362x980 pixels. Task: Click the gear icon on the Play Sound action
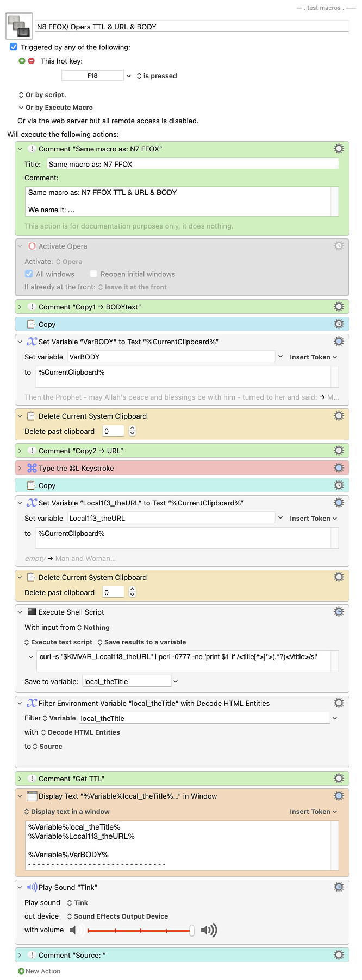pos(339,887)
